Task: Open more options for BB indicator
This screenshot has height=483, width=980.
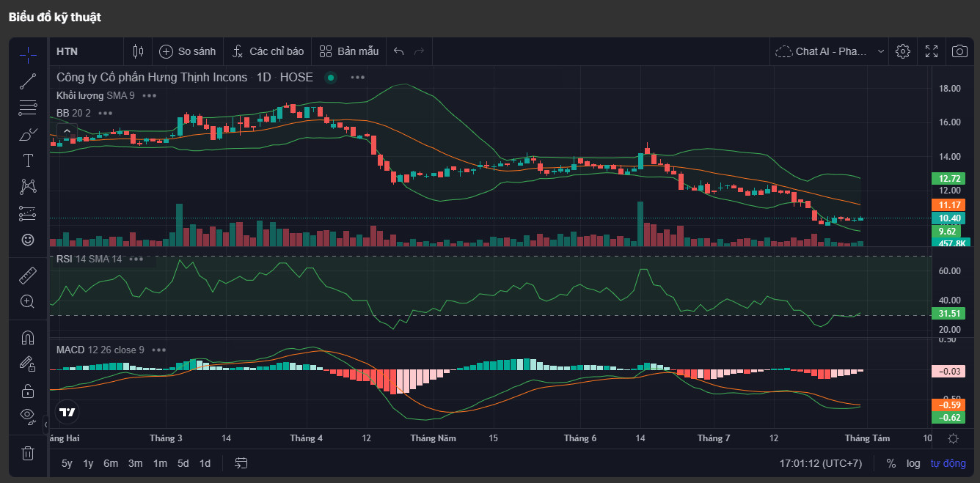Action: (106, 113)
